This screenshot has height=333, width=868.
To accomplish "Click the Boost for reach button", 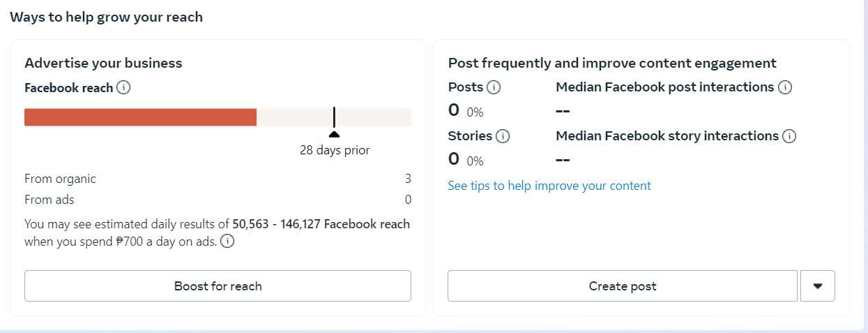I will tap(218, 286).
